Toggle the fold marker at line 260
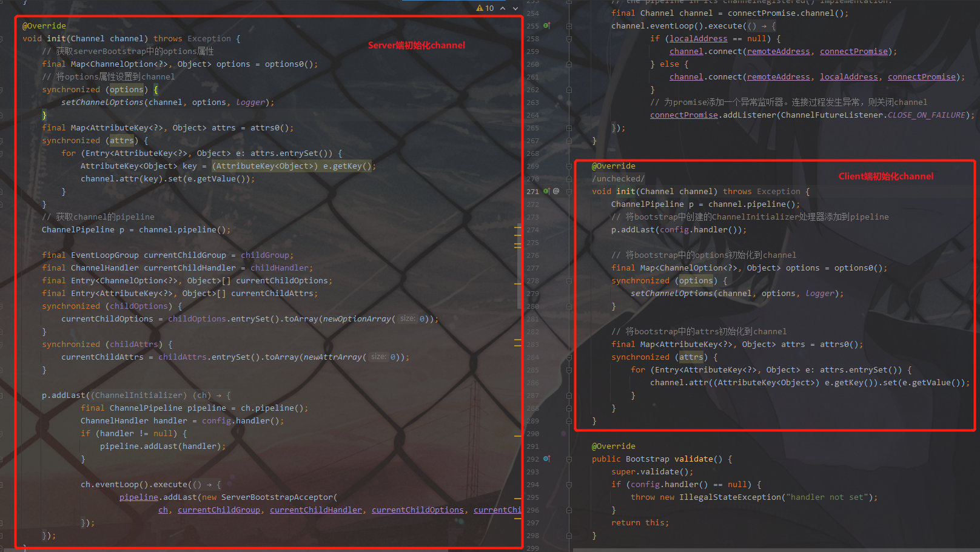 pyautogui.click(x=569, y=64)
